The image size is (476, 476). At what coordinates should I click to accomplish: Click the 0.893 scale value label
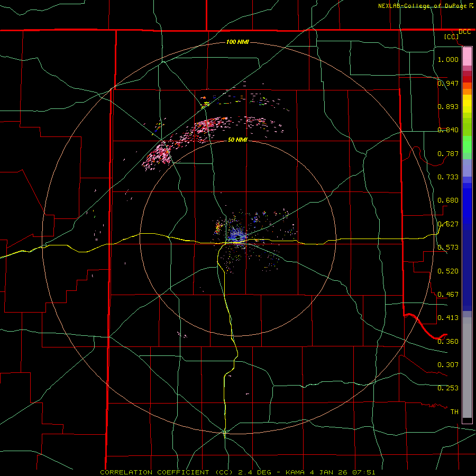tap(448, 106)
